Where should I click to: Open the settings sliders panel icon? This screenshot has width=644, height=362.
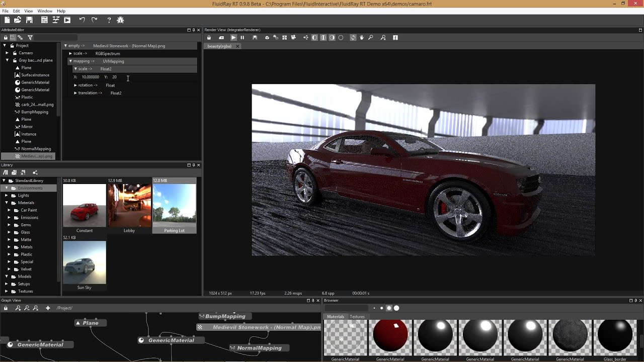(44, 20)
